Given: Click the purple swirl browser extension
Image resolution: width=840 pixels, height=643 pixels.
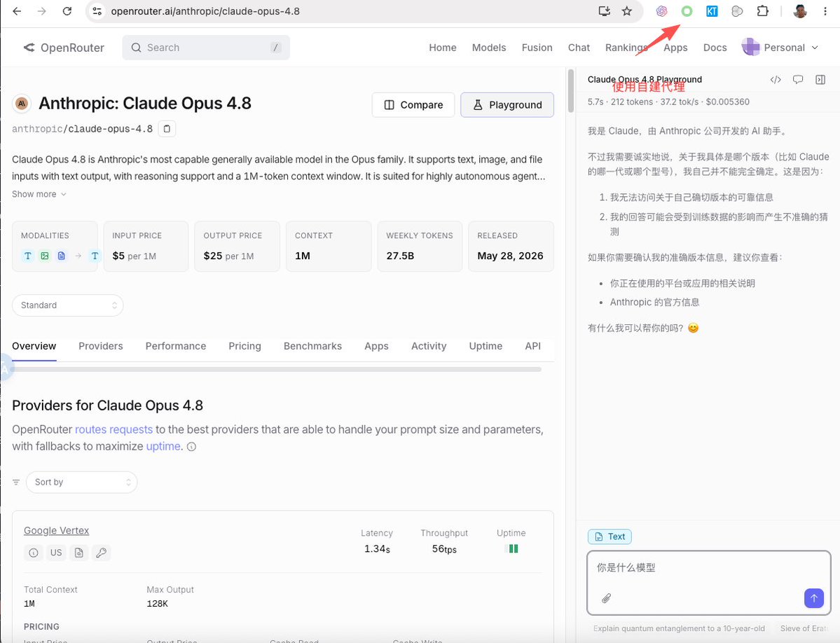Looking at the screenshot, I should coord(661,11).
